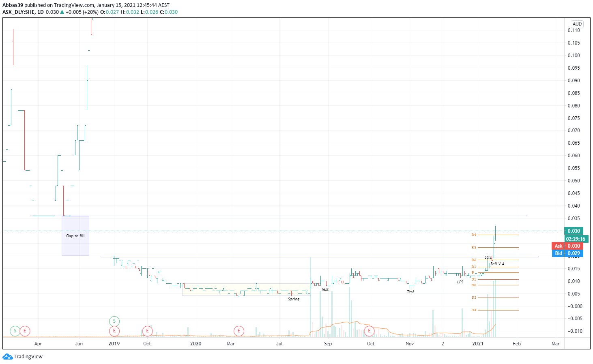Select the SOS text annotation
Screen dimensions: 593x364
[x=488, y=257]
